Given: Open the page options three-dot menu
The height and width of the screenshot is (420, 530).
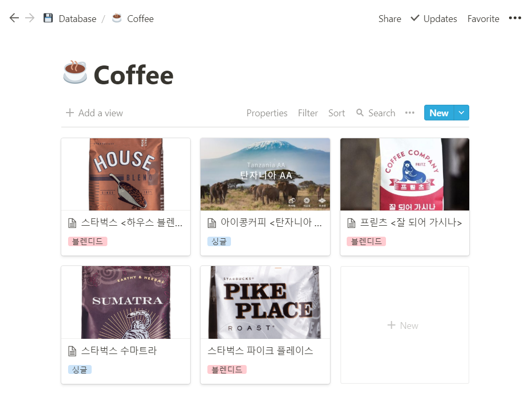Looking at the screenshot, I should (x=515, y=18).
